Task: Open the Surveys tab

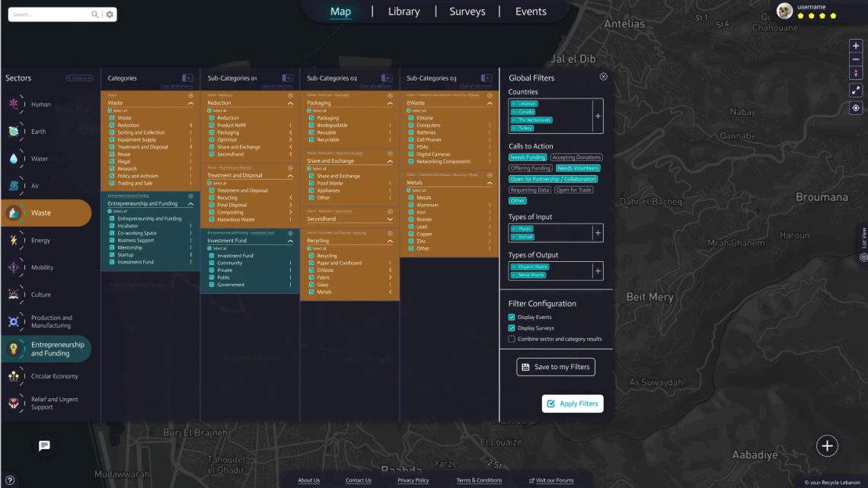Action: point(468,11)
